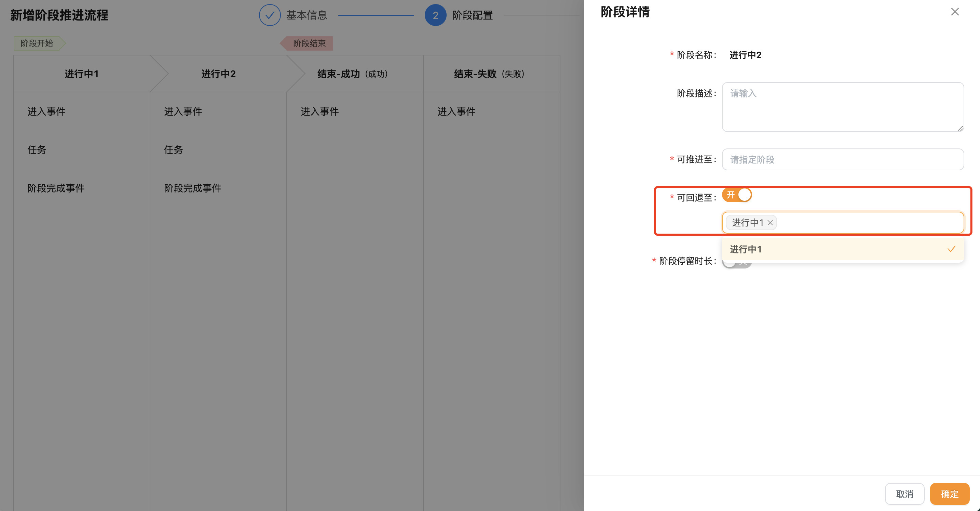Remove the 进行中1 tag with its x icon
This screenshot has width=980, height=511.
pos(770,223)
